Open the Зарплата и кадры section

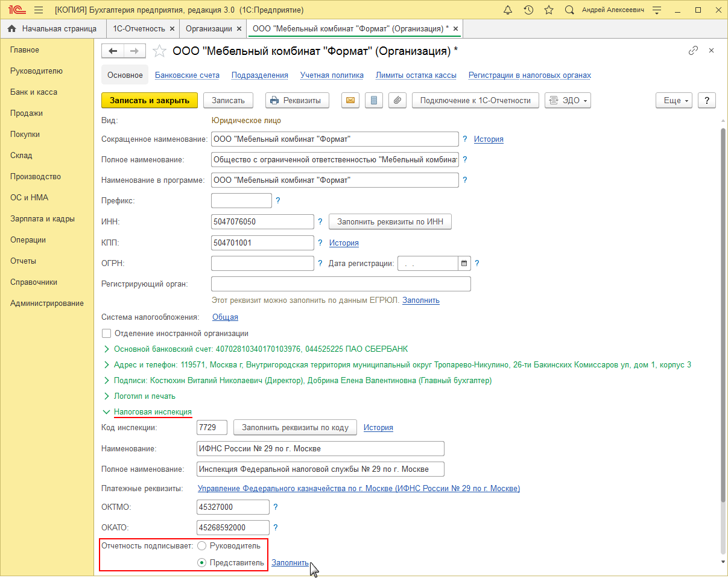42,219
